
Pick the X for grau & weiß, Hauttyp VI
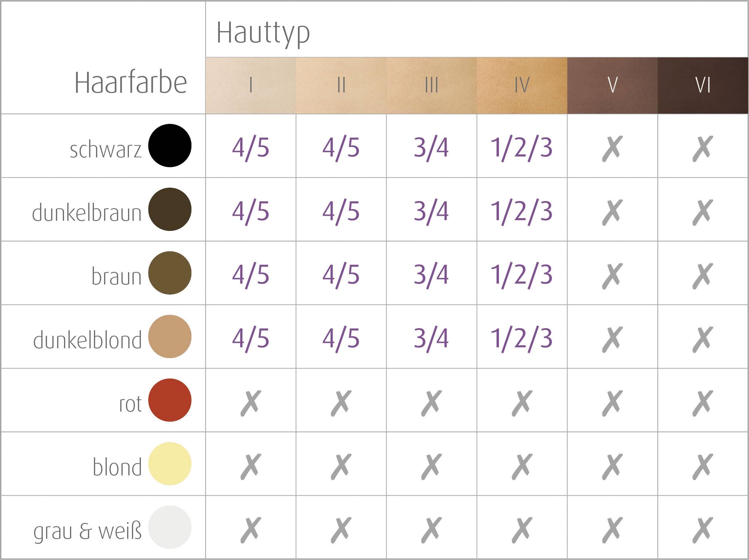point(703,530)
